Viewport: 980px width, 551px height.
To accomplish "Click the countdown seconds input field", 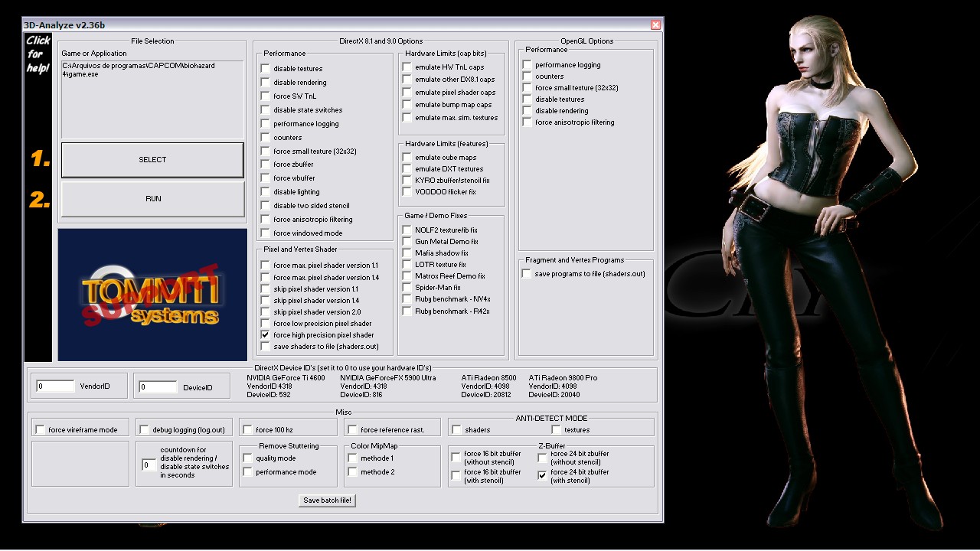I will 149,465.
